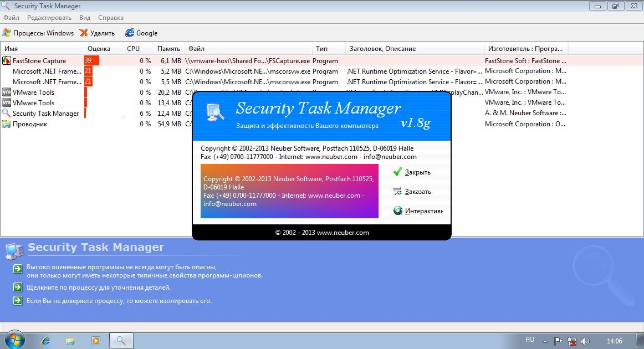Click the Проводник folder icon in the list
The height and width of the screenshot is (349, 644).
[7, 124]
